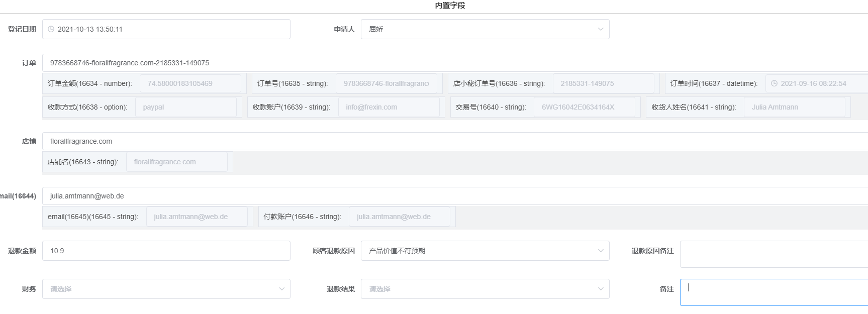Screen dimensions: 868x314
Task: Click the 店小秘订单号 field
Action: click(603, 83)
